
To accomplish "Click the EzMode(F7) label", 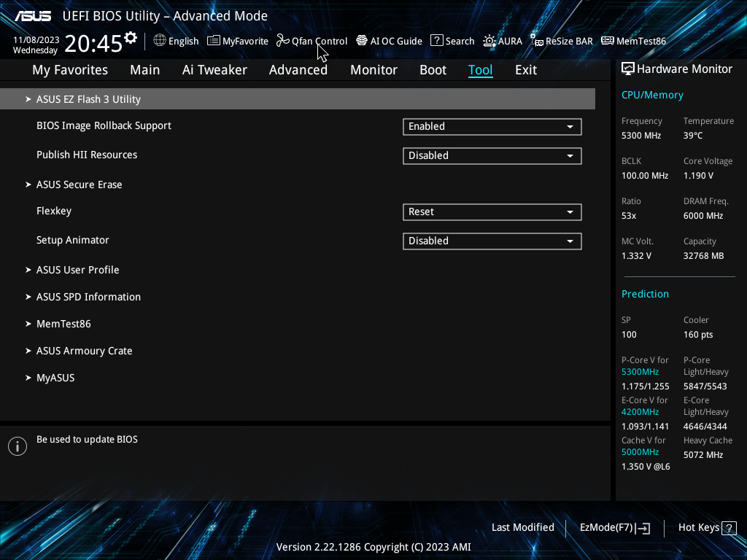I will [x=606, y=528].
